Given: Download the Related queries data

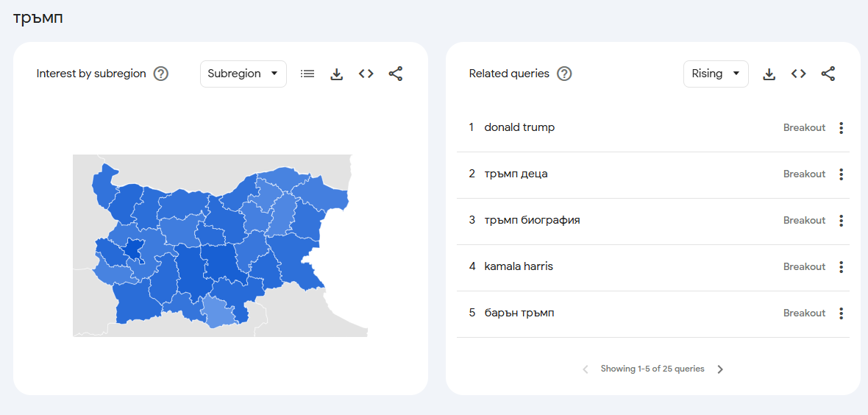Looking at the screenshot, I should pyautogui.click(x=769, y=74).
